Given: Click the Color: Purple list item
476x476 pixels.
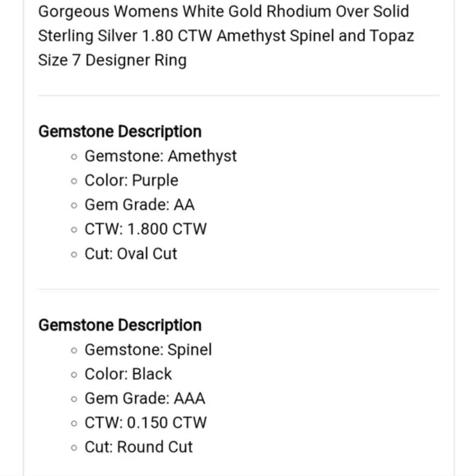Looking at the screenshot, I should coord(131,180).
